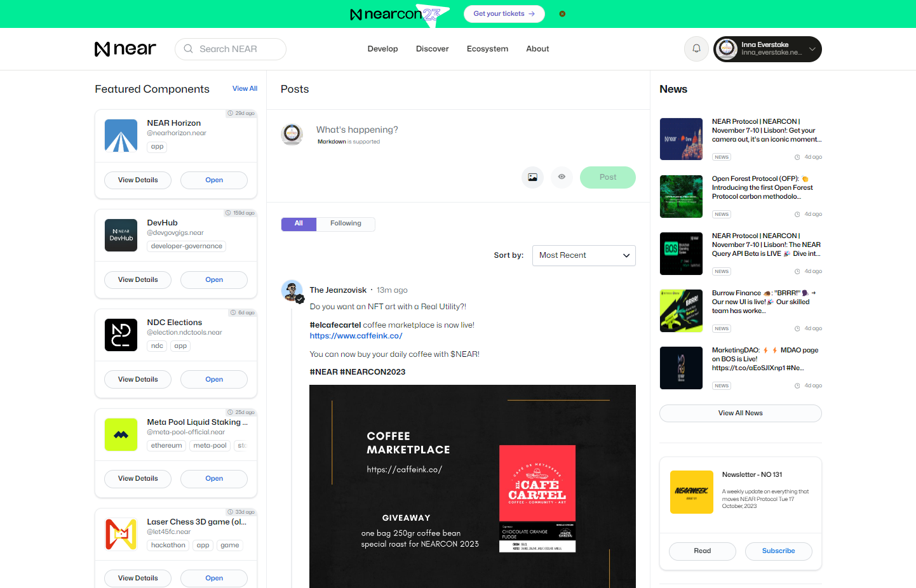This screenshot has height=588, width=916.
Task: Open the Most Recent sort dropdown
Action: point(584,255)
